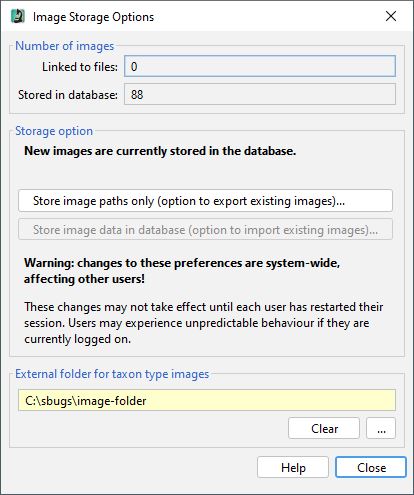The width and height of the screenshot is (414, 495).
Task: Click the Close button at bottom
Action: 371,467
